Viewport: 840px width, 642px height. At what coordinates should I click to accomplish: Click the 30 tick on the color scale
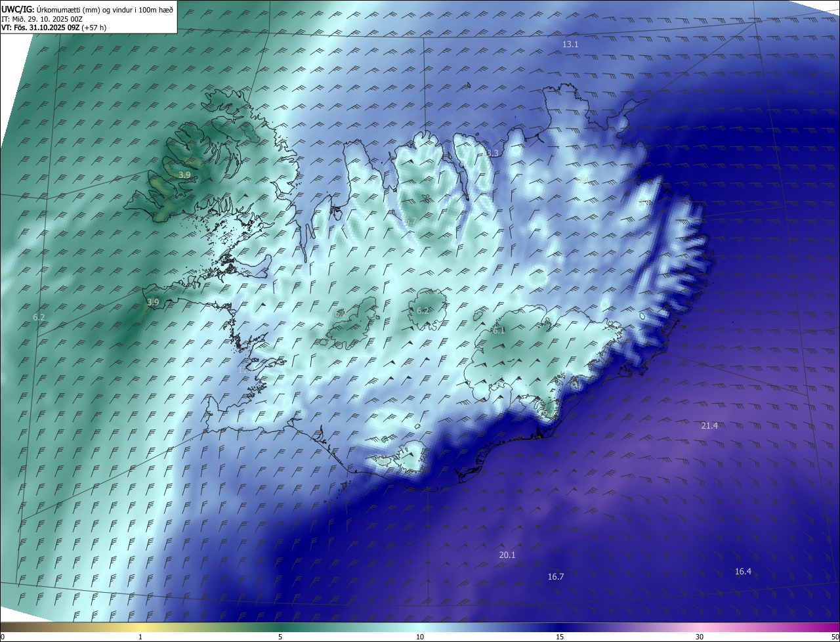click(700, 637)
